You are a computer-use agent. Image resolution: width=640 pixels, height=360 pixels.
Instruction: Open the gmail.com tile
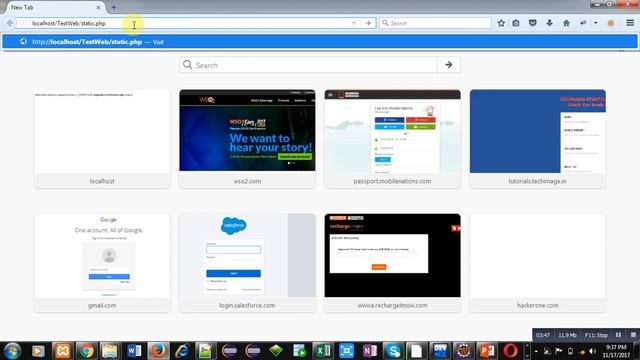102,263
